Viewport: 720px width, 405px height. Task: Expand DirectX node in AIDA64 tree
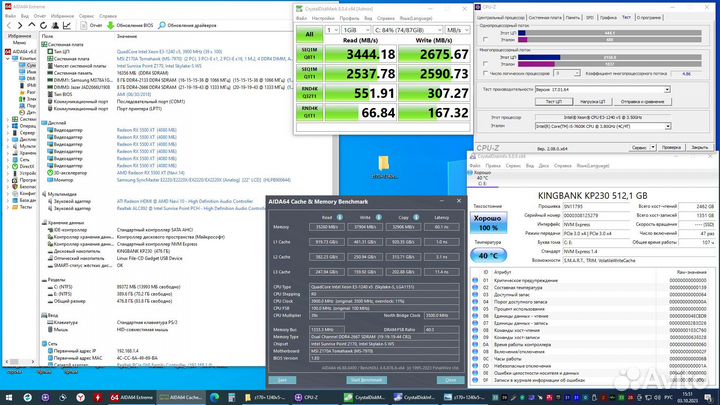(8, 166)
